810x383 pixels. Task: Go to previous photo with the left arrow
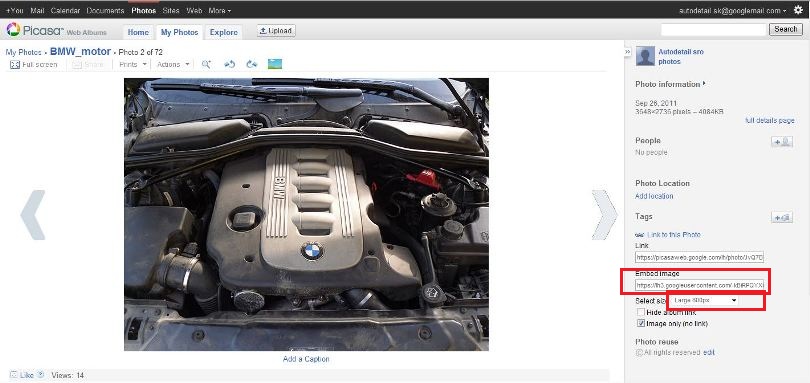point(33,215)
